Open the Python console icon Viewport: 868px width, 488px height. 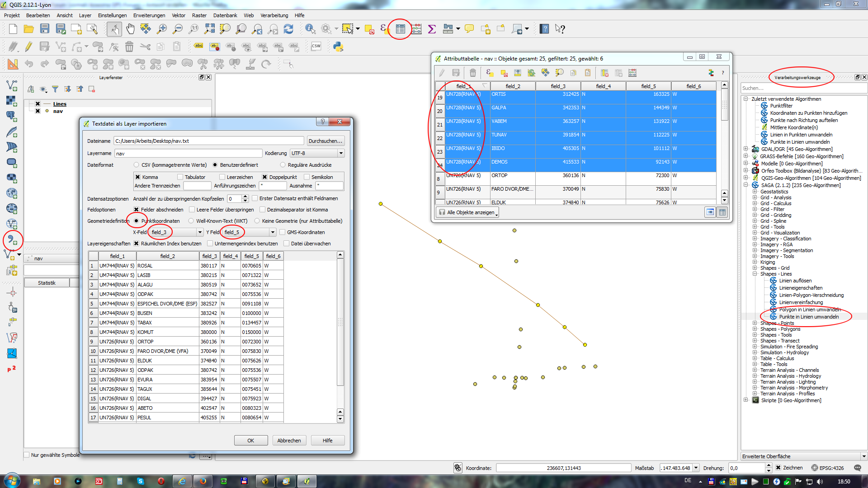click(x=338, y=47)
